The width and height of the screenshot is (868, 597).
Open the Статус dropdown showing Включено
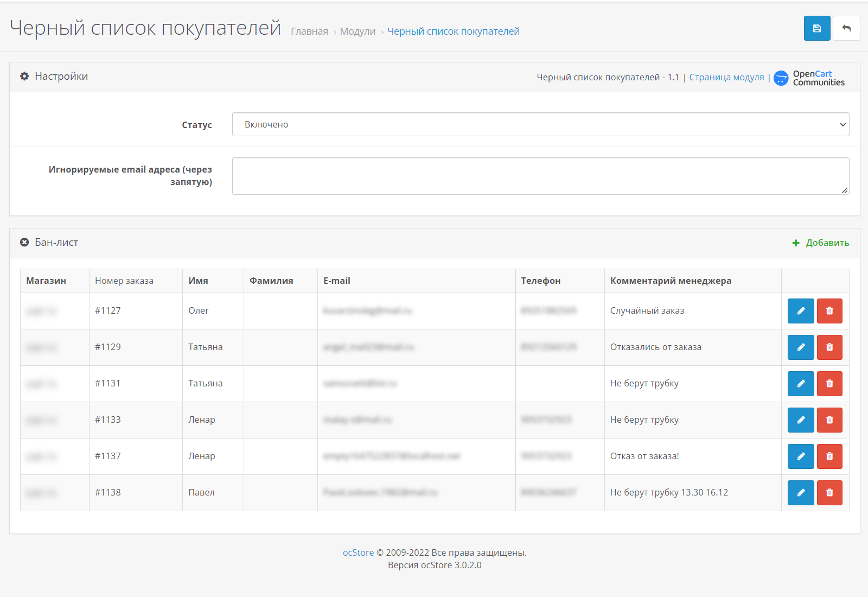tap(540, 124)
